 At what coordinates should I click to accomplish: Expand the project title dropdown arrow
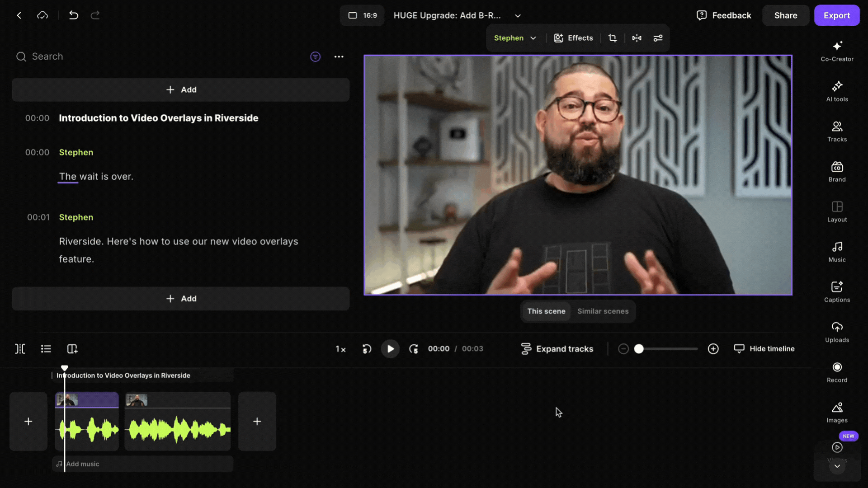(518, 16)
